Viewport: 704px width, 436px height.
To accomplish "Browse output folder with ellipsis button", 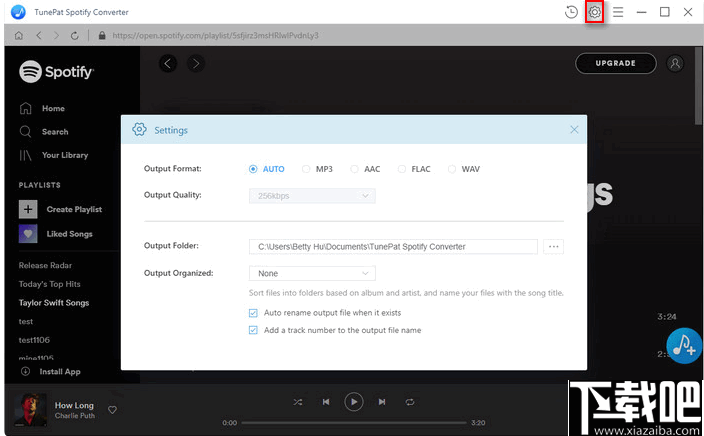I will [x=553, y=247].
